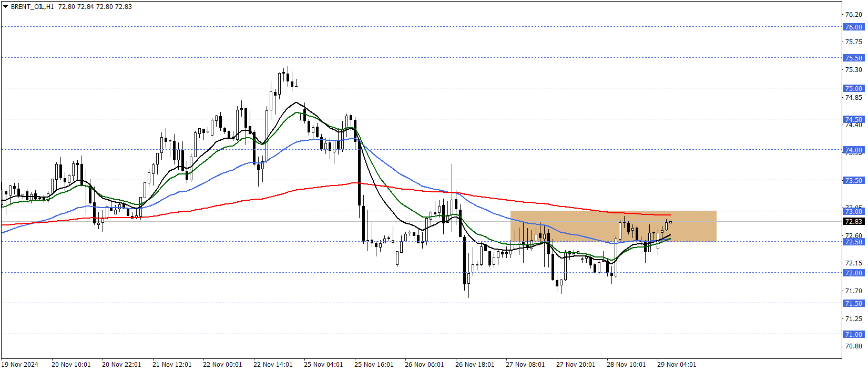Click the 27 Nov 20:01 time label
Screen dimensions: 868x371
[576, 365]
